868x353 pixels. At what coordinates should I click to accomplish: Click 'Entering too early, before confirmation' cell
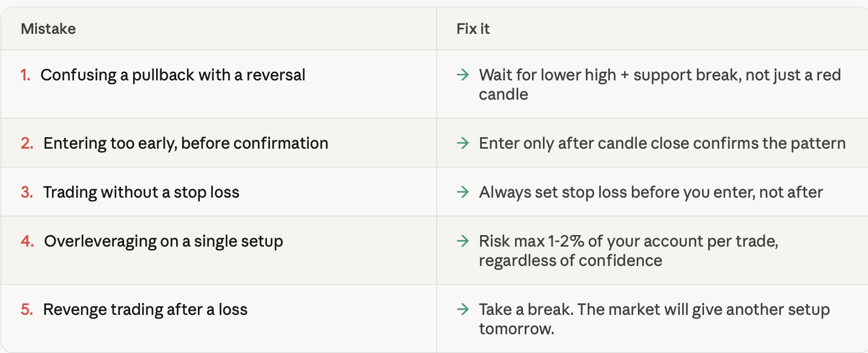[219, 143]
